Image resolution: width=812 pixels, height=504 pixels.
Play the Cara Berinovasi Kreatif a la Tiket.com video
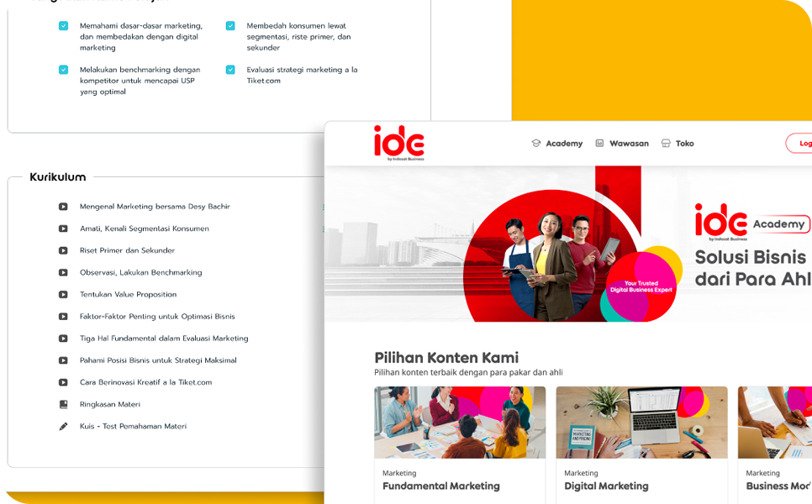tap(62, 381)
